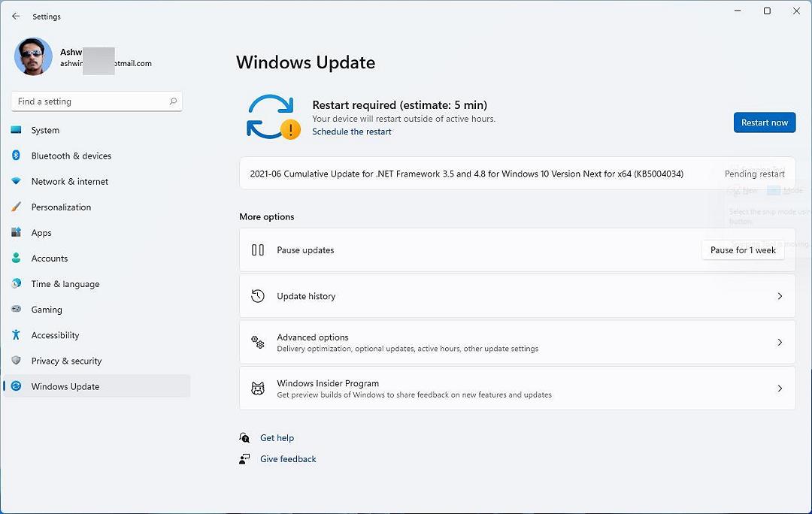This screenshot has height=514, width=812.
Task: Expand Advanced options chevron
Action: tap(780, 342)
